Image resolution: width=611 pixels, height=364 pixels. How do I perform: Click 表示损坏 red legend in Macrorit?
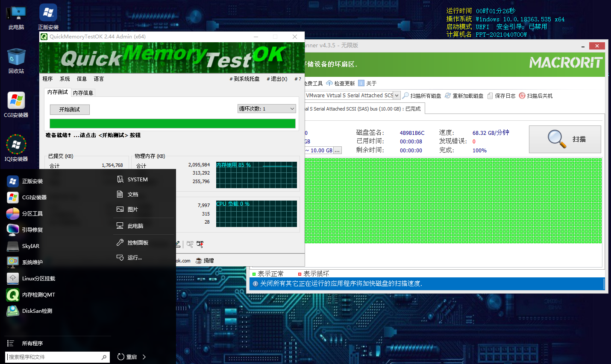314,274
